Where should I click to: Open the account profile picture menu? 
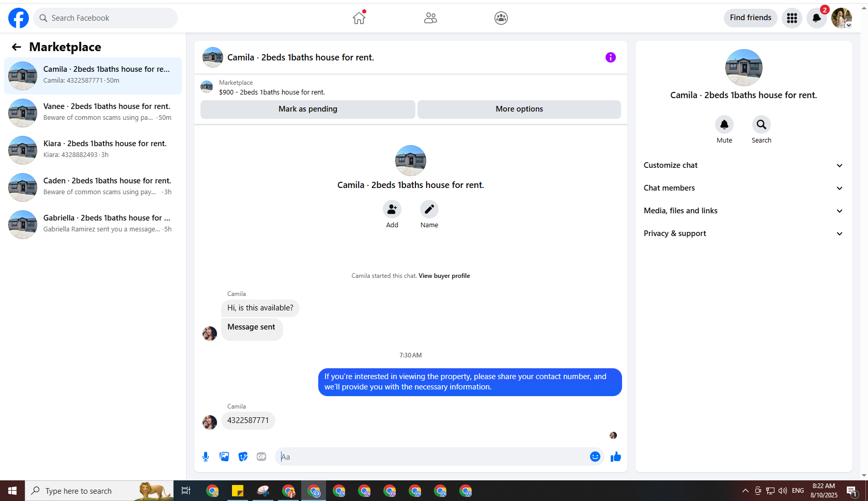(x=842, y=18)
